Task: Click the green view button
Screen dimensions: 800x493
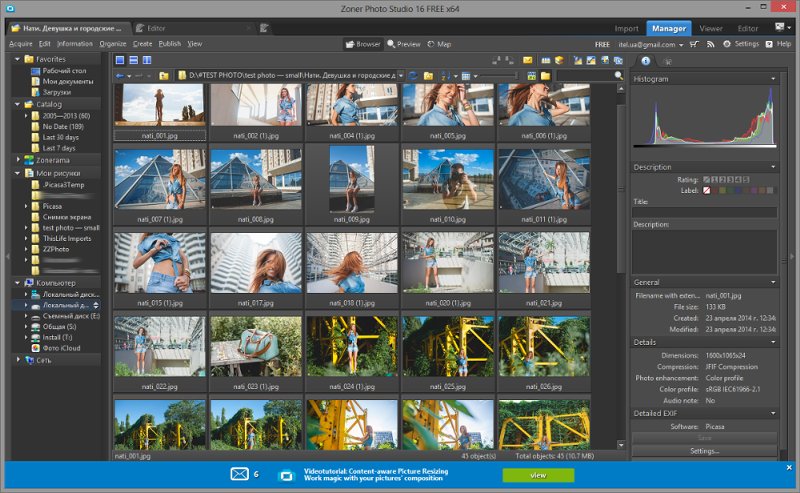Action: 538,475
